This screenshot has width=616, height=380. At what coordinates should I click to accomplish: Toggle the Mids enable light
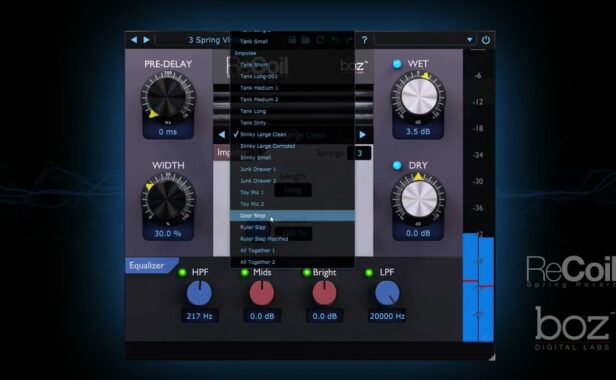click(x=244, y=272)
